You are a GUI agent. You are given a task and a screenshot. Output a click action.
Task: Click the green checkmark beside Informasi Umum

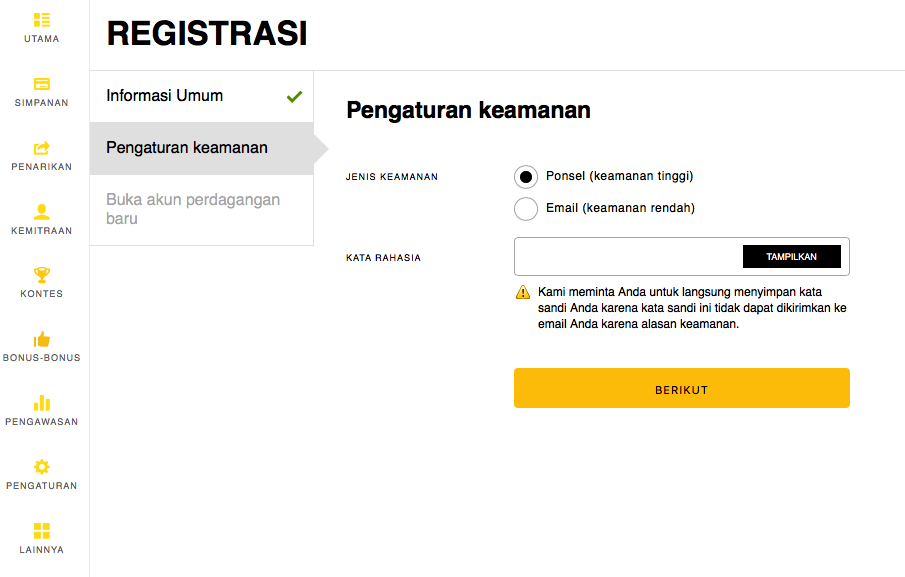point(294,97)
